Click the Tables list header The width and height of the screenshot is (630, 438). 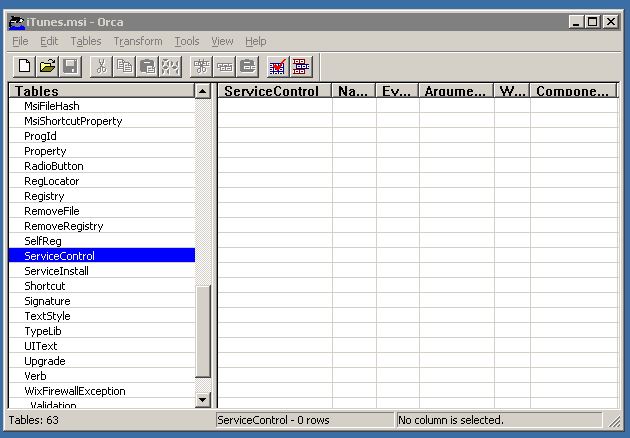coord(102,91)
